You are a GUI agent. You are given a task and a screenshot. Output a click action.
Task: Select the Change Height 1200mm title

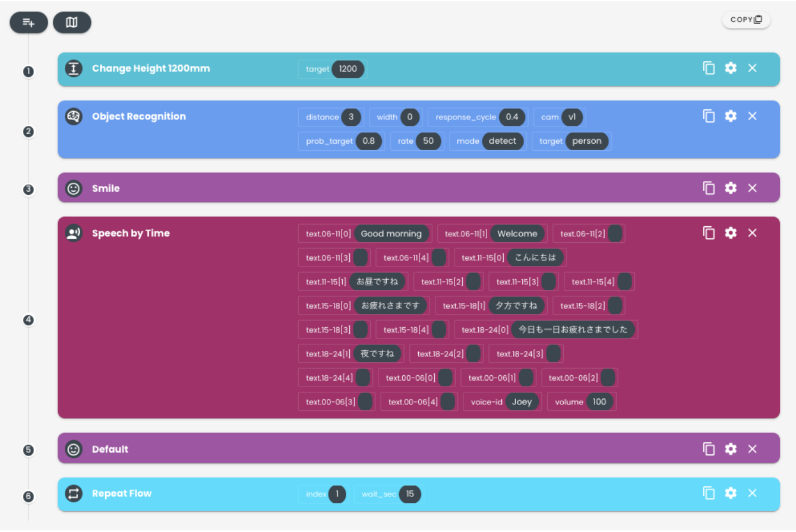tap(151, 68)
